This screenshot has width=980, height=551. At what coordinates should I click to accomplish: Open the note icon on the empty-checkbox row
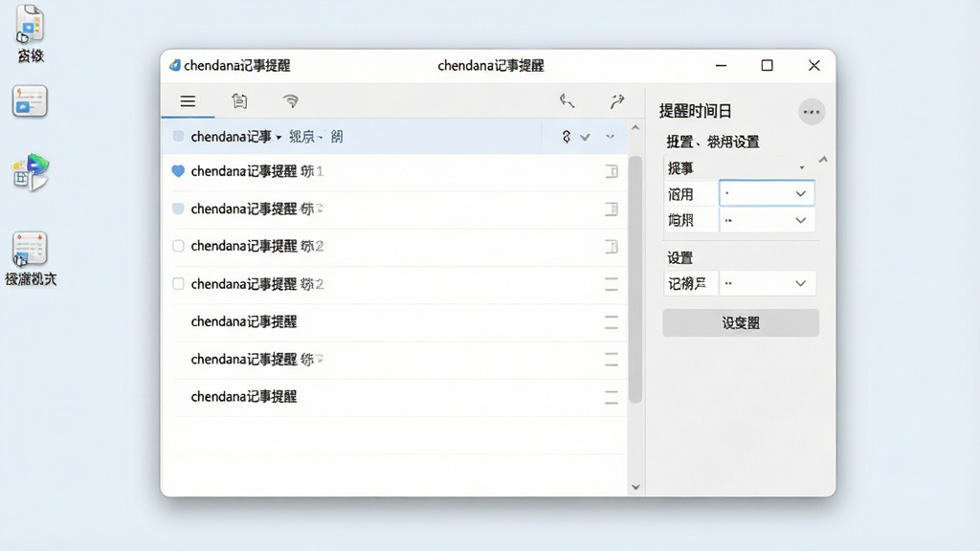coord(612,247)
